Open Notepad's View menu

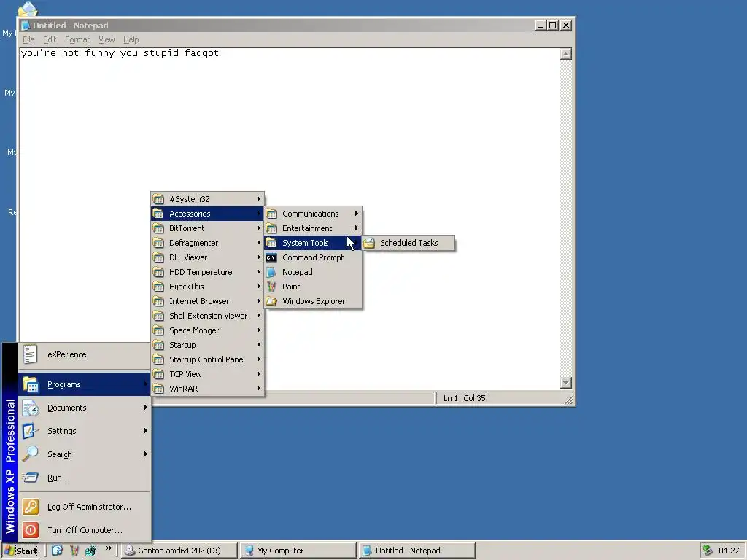click(107, 39)
